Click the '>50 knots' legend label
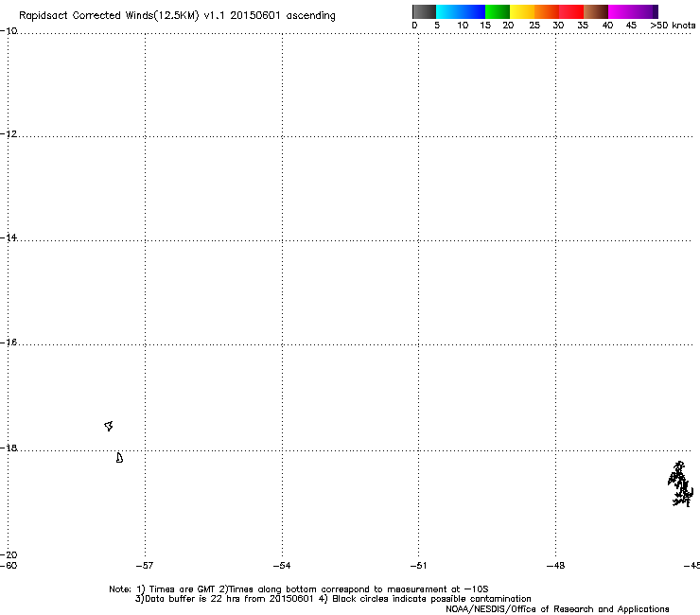 pos(673,26)
